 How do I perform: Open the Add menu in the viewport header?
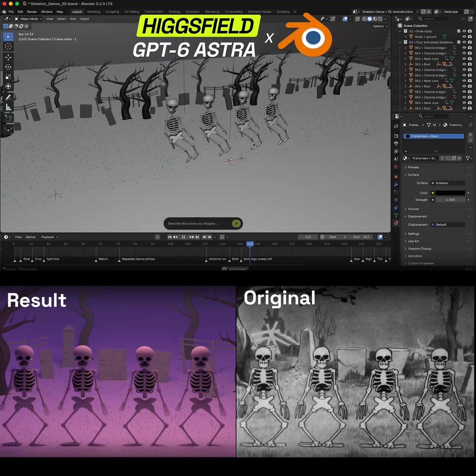pyautogui.click(x=73, y=19)
